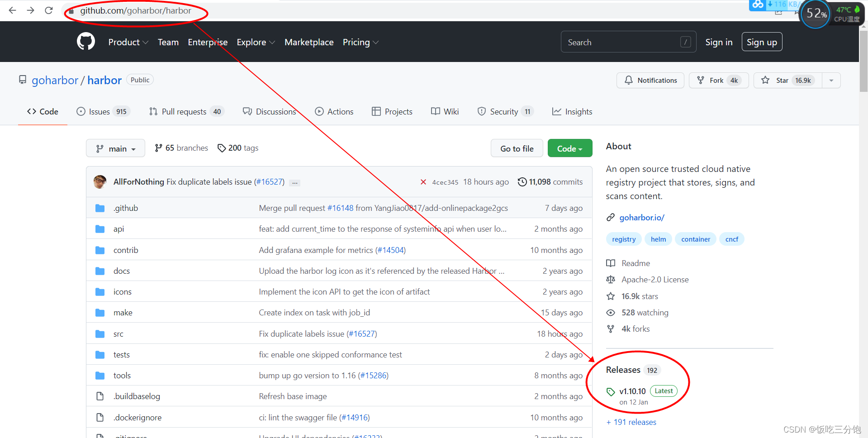The width and height of the screenshot is (868, 438).
Task: Switch to the Security tab
Action: [506, 112]
